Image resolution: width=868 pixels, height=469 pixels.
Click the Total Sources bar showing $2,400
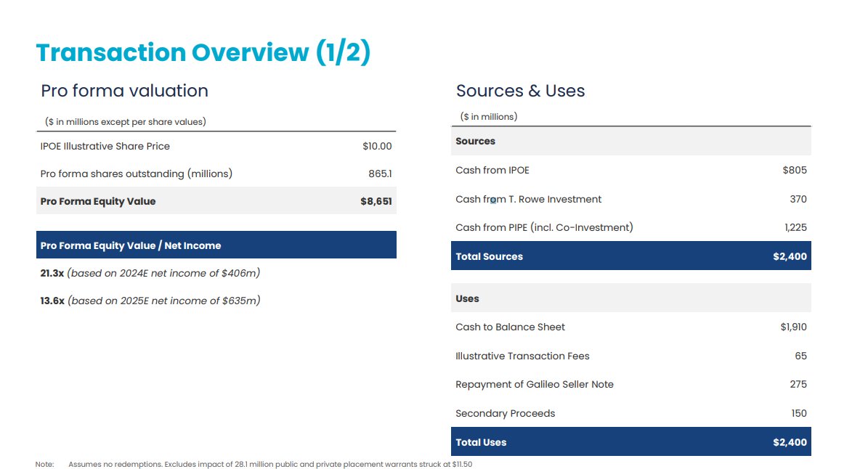[x=632, y=256]
